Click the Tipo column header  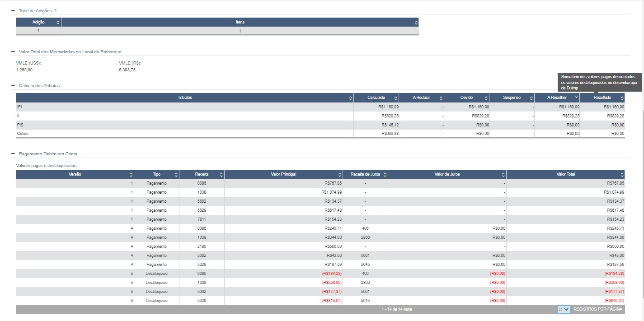pos(156,174)
